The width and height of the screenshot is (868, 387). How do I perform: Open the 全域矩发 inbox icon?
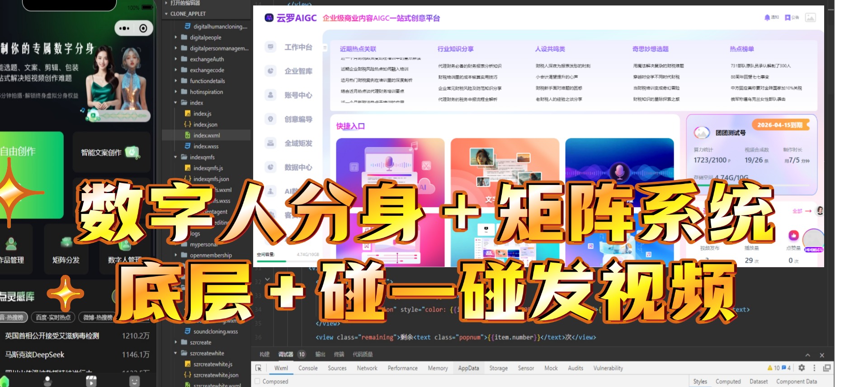coord(270,143)
